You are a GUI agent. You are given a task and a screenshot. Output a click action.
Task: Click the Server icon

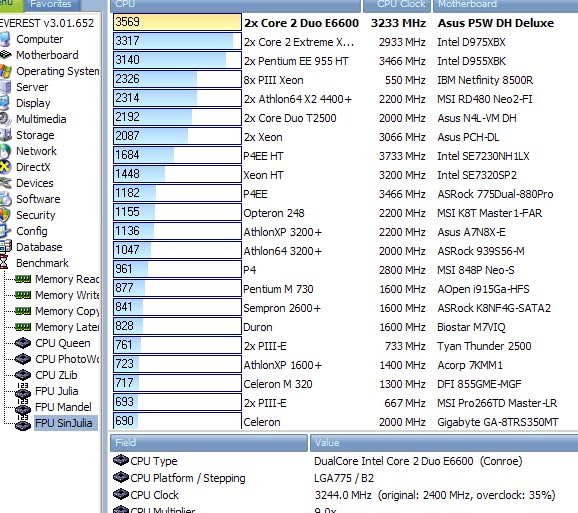[x=5, y=87]
